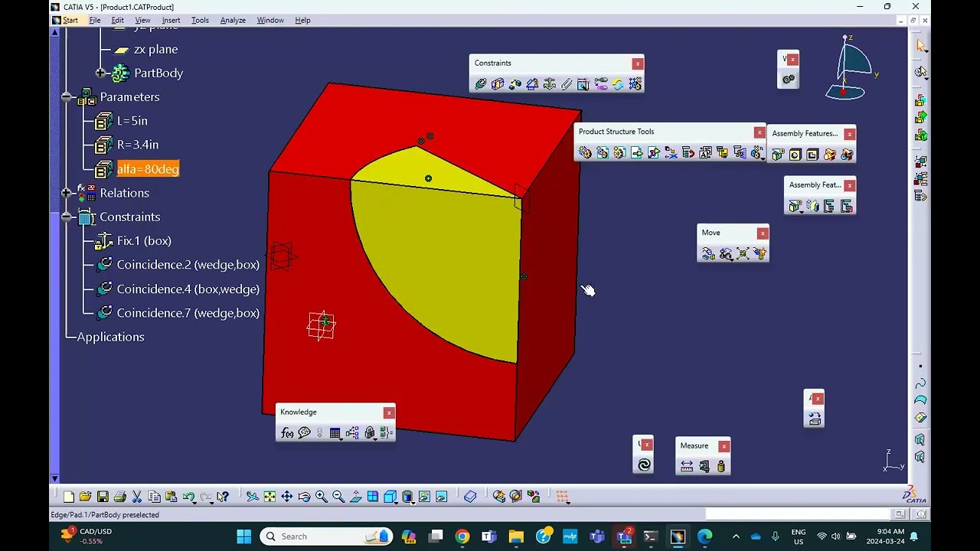Image resolution: width=980 pixels, height=551 pixels.
Task: Click the New document icon
Action: [x=69, y=497]
